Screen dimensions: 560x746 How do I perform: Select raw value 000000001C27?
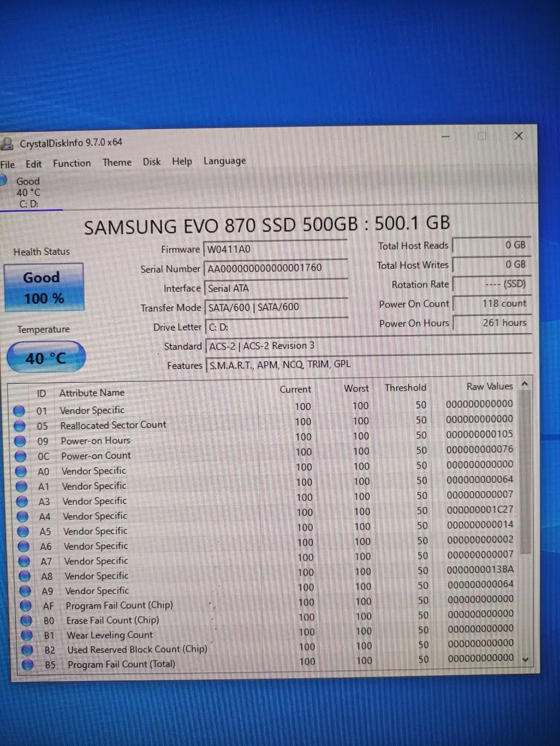[480, 510]
